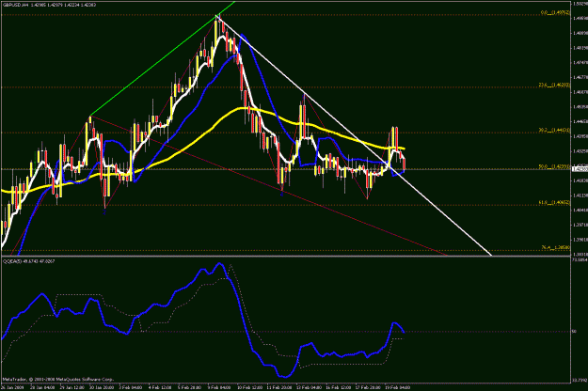The width and height of the screenshot is (588, 391).
Task: Select the Fibonacci 38.2 level label
Action: point(555,130)
